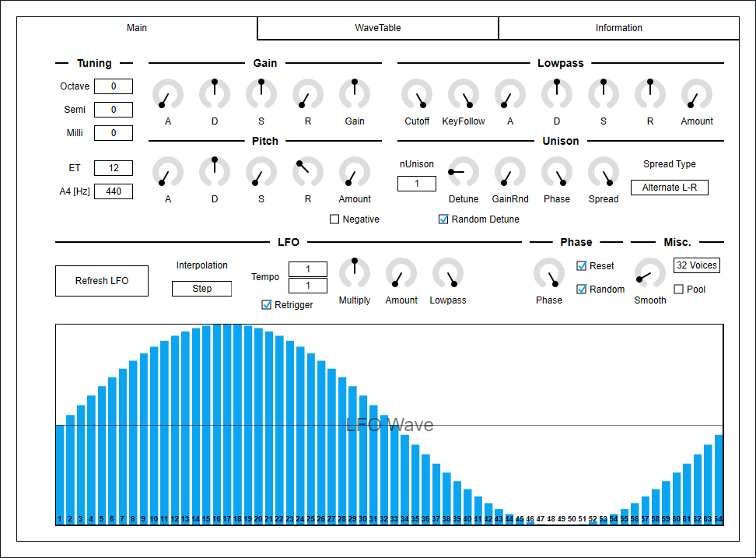Open Spread Type Alternate L-R dropdown

pyautogui.click(x=669, y=187)
